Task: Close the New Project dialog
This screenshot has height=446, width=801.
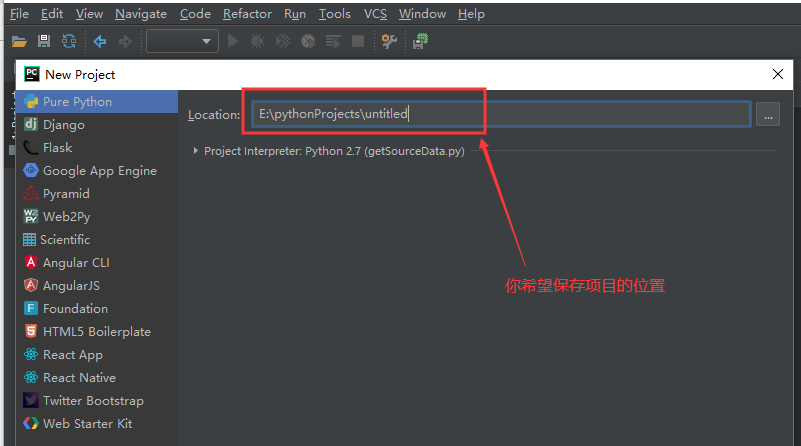Action: point(778,75)
